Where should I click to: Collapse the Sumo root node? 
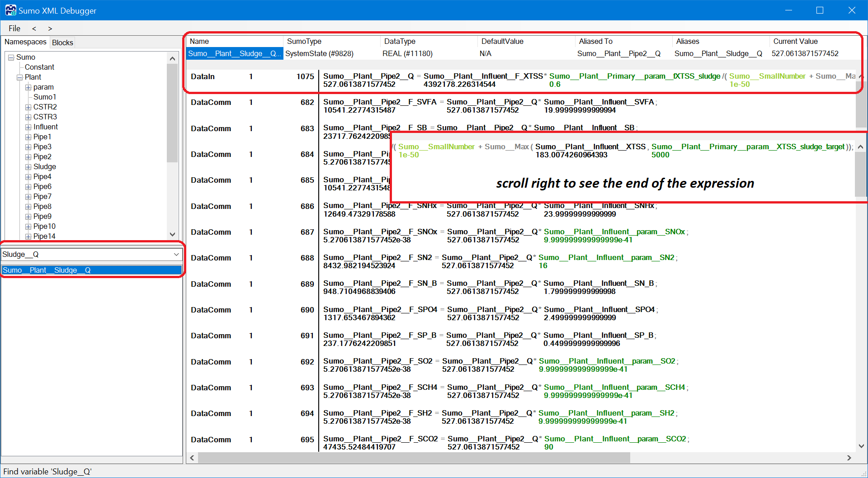(11, 57)
